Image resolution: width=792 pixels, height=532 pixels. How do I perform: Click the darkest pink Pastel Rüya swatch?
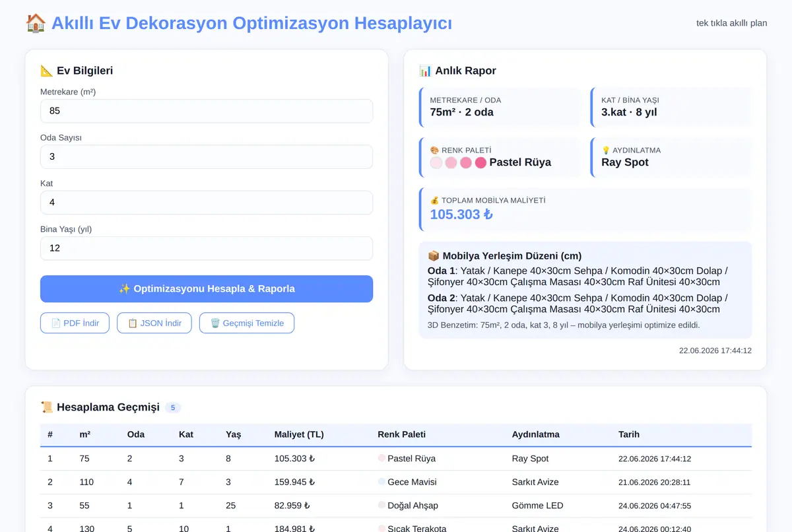pyautogui.click(x=480, y=162)
